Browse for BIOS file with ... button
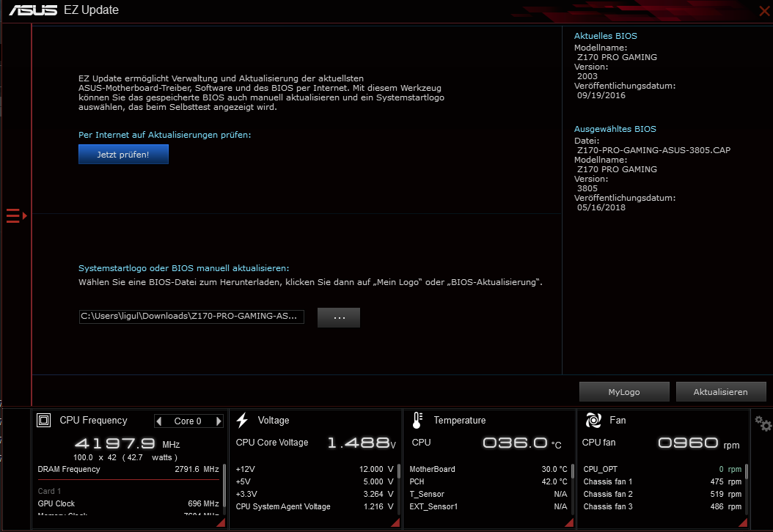Image resolution: width=773 pixels, height=532 pixels. pos(339,317)
